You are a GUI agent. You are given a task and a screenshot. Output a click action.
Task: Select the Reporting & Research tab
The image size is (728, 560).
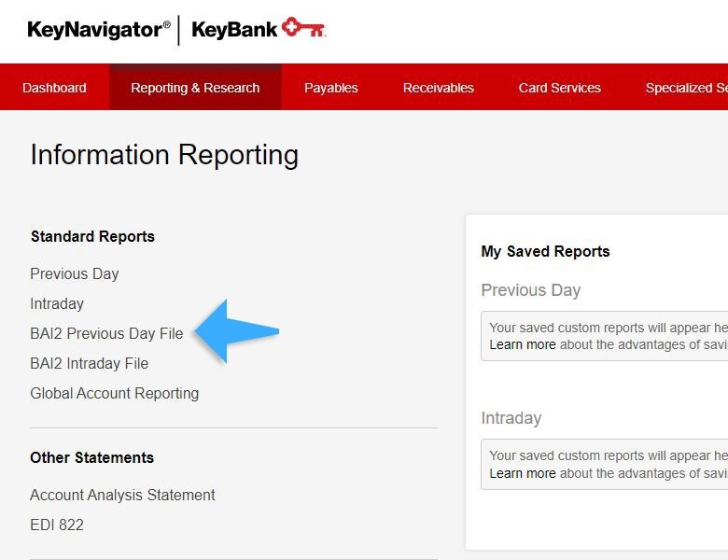coord(195,88)
